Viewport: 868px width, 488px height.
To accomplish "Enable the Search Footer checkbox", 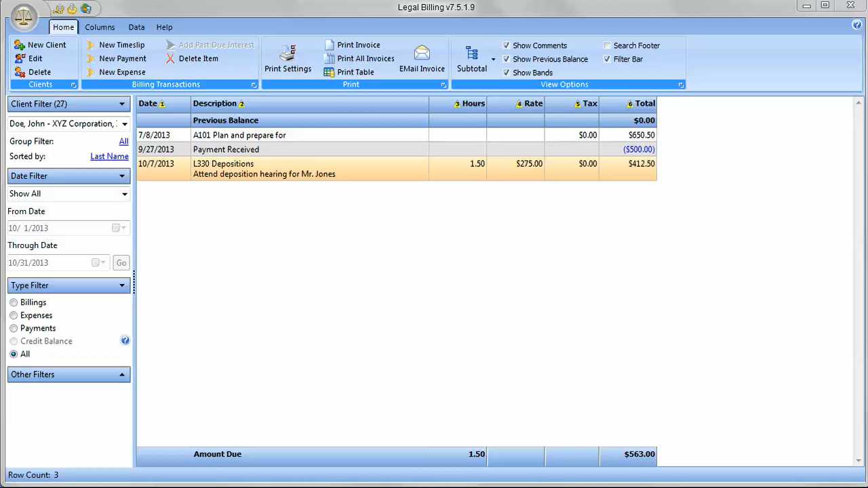I will coord(607,45).
